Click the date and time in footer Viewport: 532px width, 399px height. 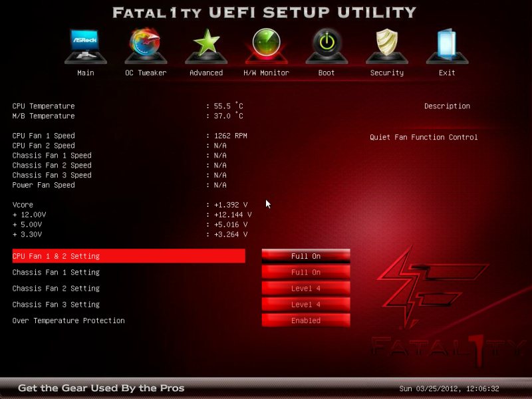tap(449, 388)
